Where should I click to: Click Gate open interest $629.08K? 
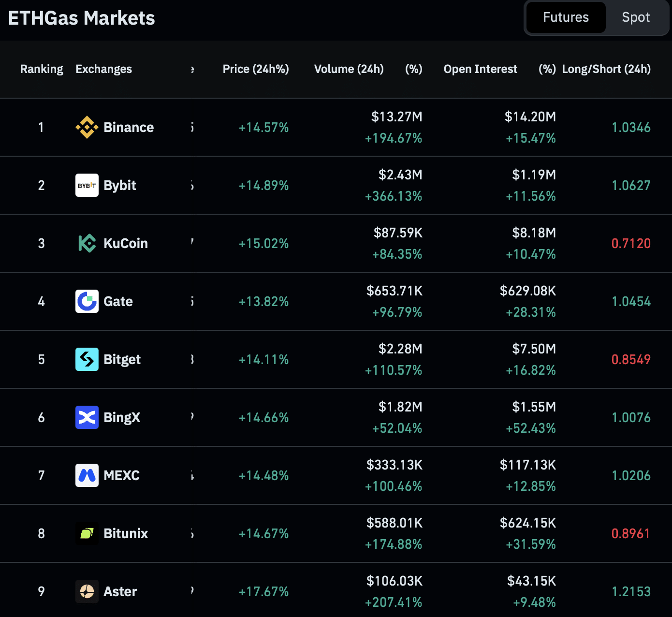tap(528, 291)
